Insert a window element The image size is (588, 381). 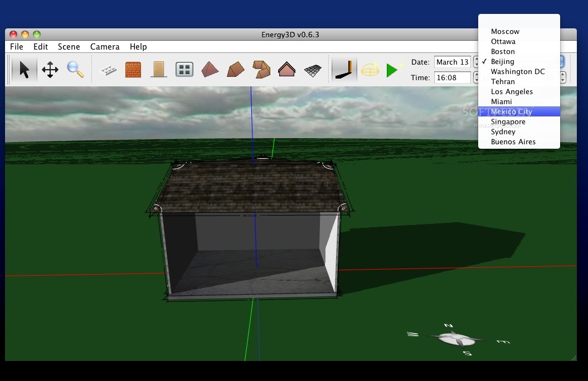(184, 70)
